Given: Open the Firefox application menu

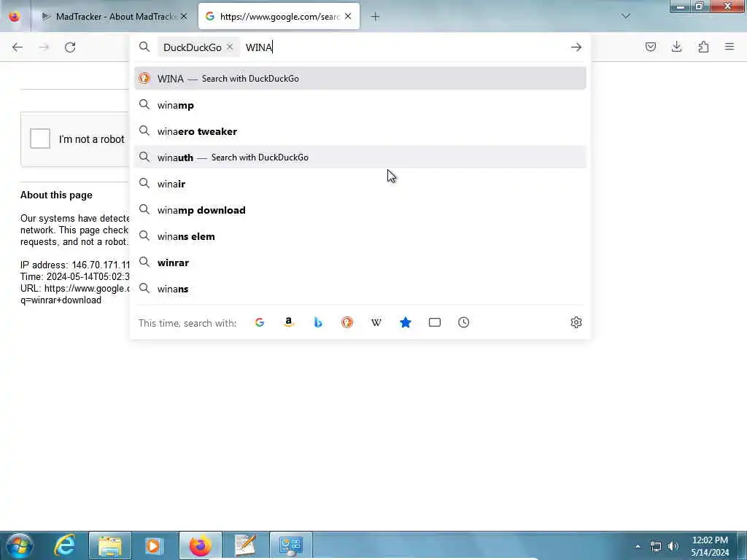Looking at the screenshot, I should pyautogui.click(x=729, y=47).
